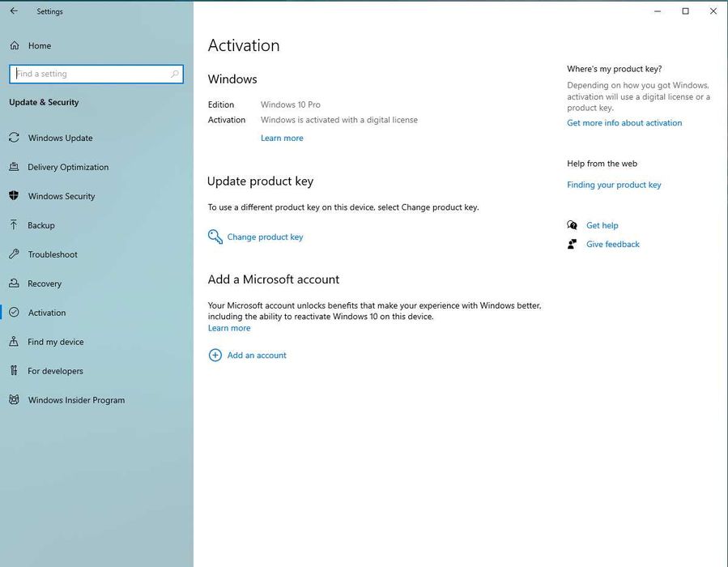Click Add an account
Screen dimensions: 728x567
coord(257,356)
